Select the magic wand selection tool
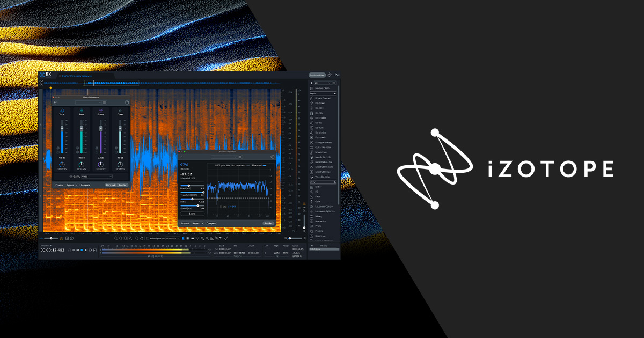Screen dimensions: 644x338 tap(202, 238)
